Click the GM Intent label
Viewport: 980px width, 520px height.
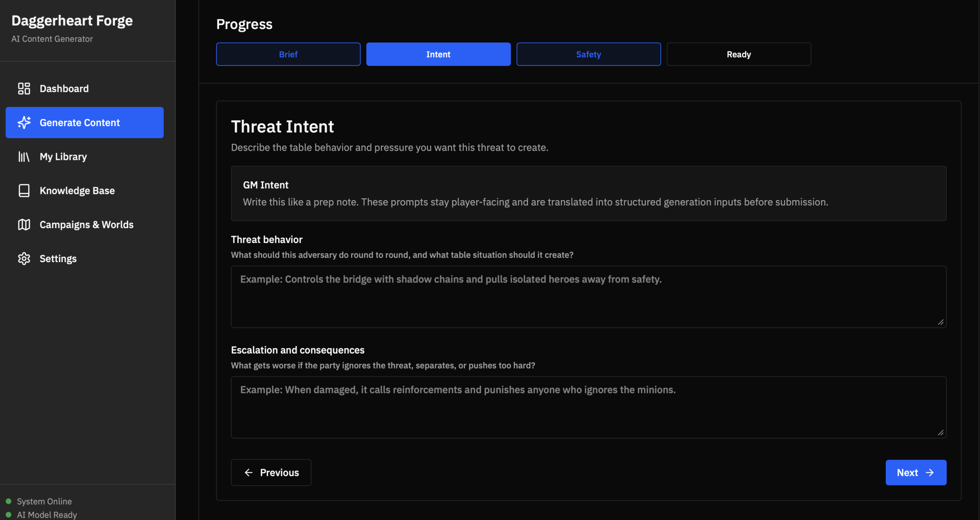[266, 185]
